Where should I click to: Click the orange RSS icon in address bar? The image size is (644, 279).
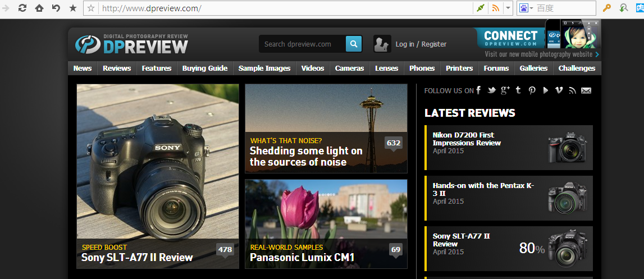point(495,8)
